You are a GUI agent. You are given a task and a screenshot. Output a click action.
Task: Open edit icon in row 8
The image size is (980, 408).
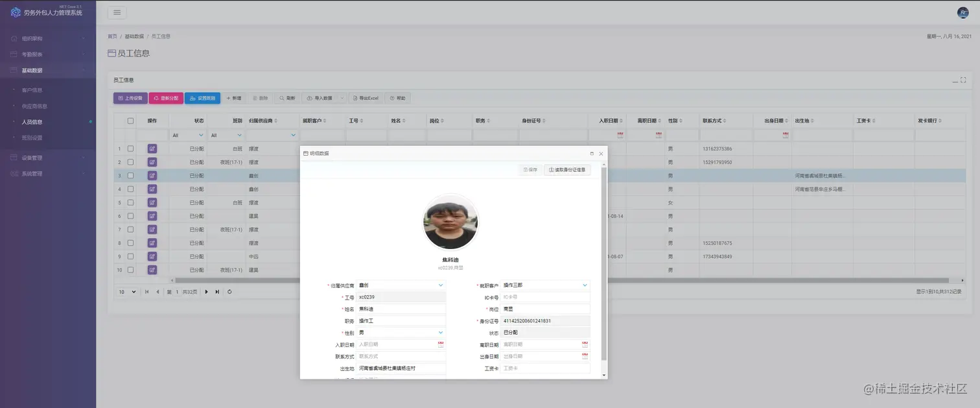click(x=152, y=243)
